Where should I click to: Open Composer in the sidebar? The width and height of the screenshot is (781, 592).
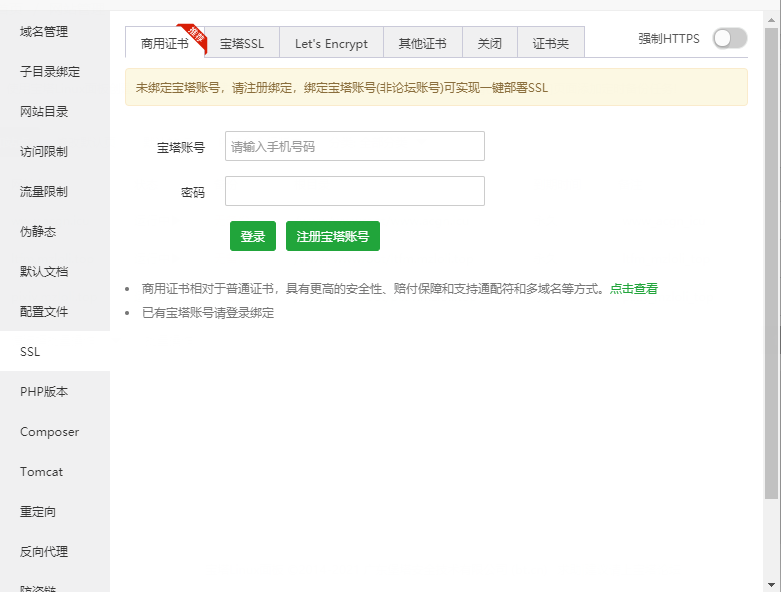(x=55, y=432)
